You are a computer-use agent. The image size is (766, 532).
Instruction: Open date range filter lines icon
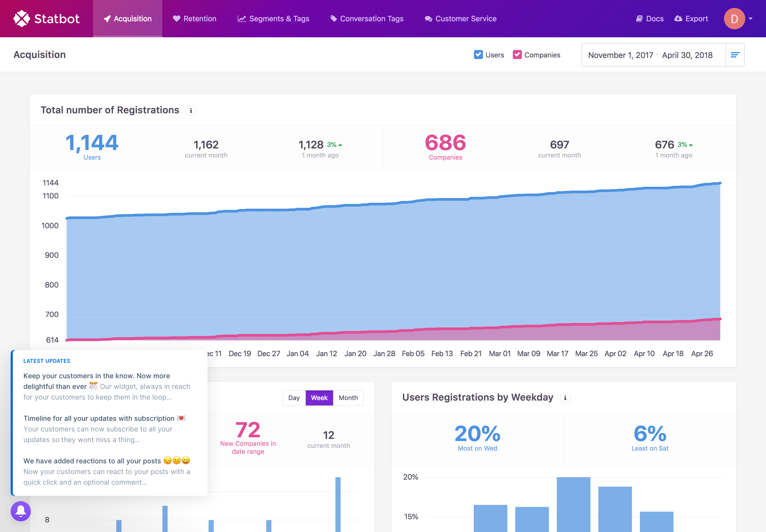point(735,55)
